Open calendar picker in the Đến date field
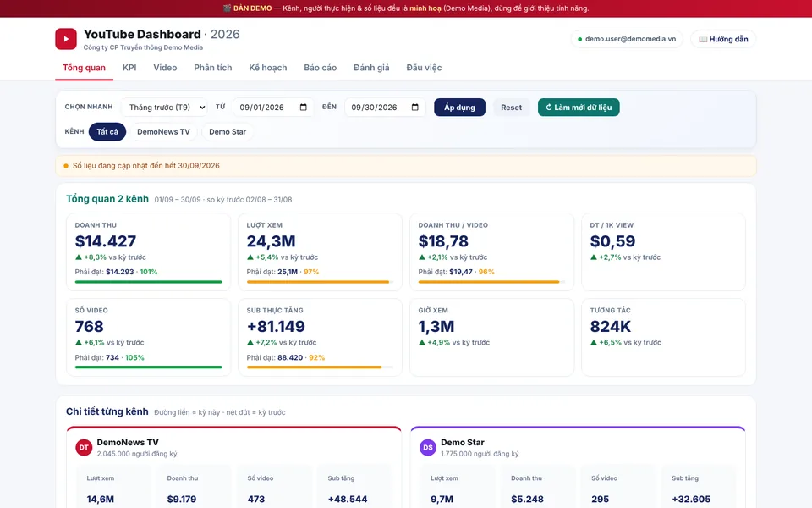Viewport: 812px width, 508px height. point(414,108)
